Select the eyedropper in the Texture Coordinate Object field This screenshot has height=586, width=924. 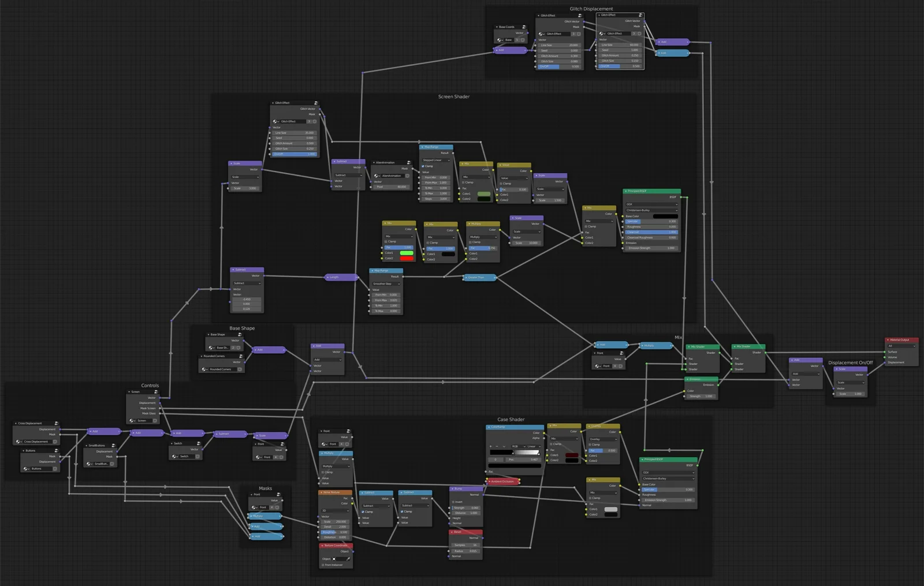pyautogui.click(x=348, y=559)
